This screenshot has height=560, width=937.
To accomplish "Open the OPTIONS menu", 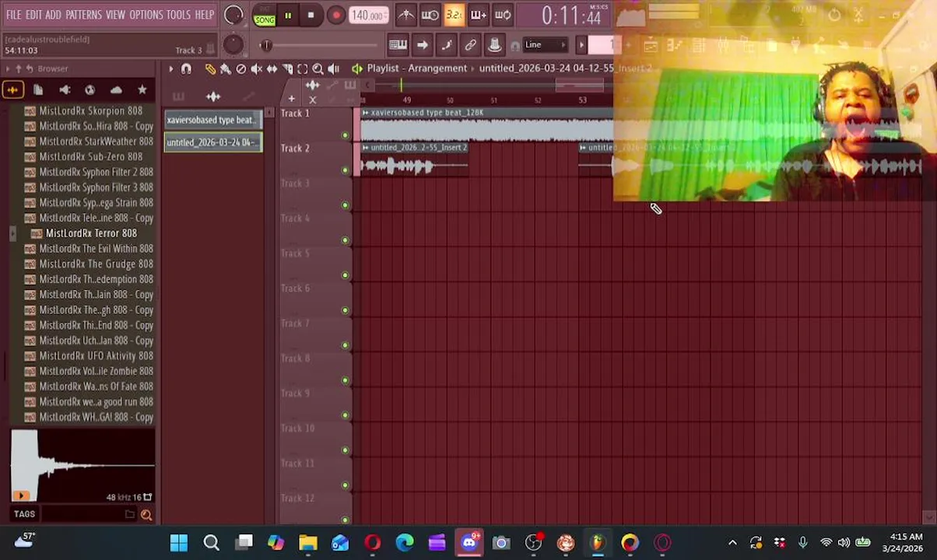I will 146,15.
